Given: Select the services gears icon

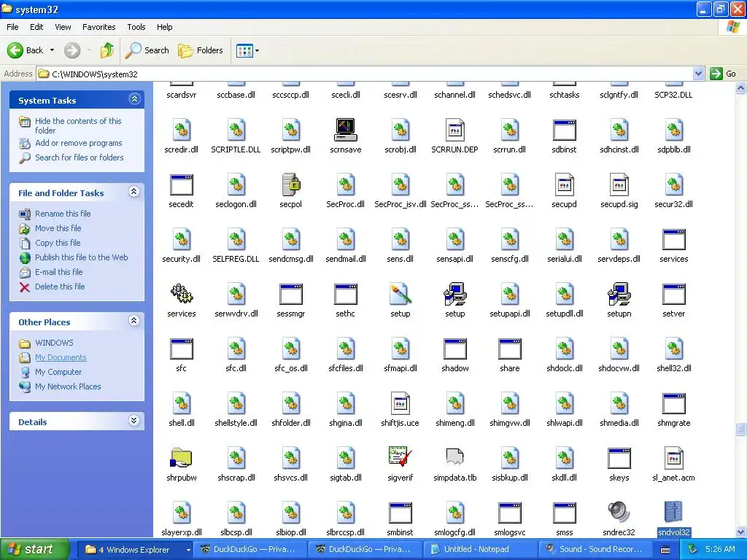Looking at the screenshot, I should pos(182,294).
